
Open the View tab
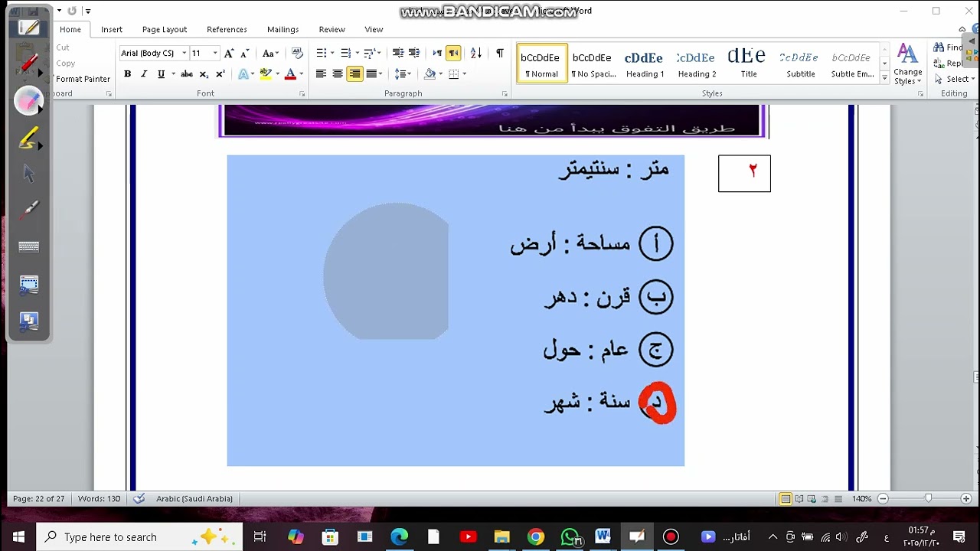[374, 29]
